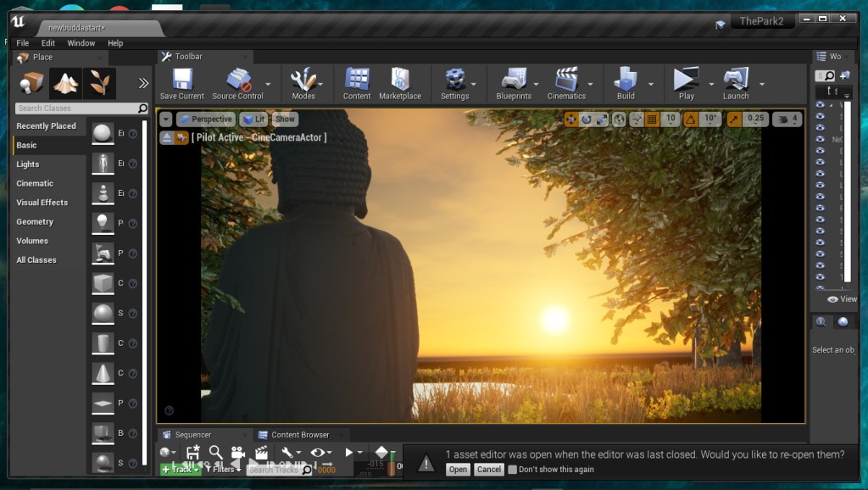
Task: Click the Build lighting icon
Action: (626, 80)
